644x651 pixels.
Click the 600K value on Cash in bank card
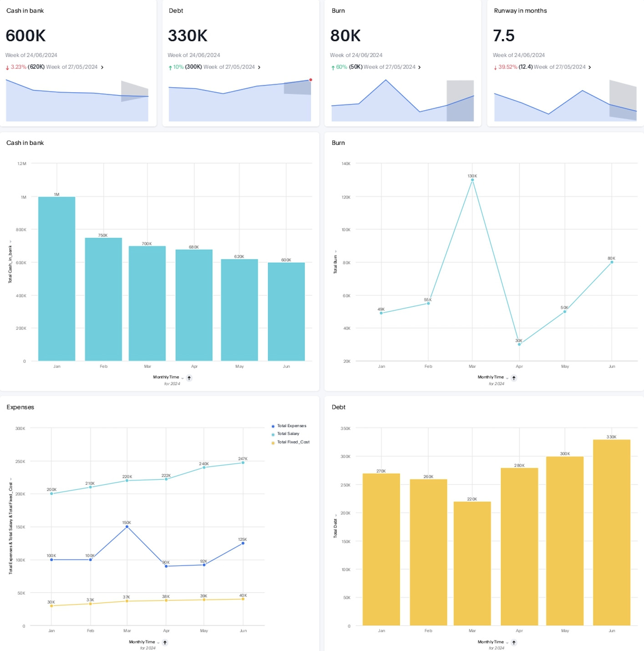tap(26, 36)
